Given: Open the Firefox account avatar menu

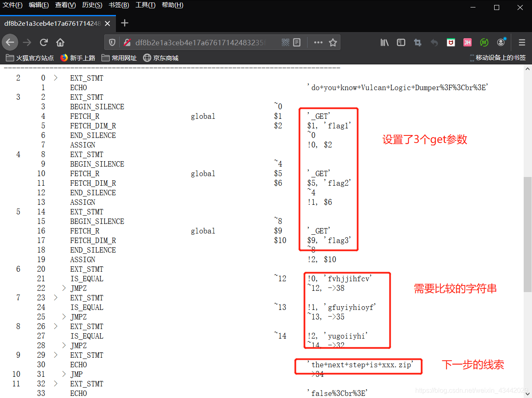Looking at the screenshot, I should click(501, 42).
